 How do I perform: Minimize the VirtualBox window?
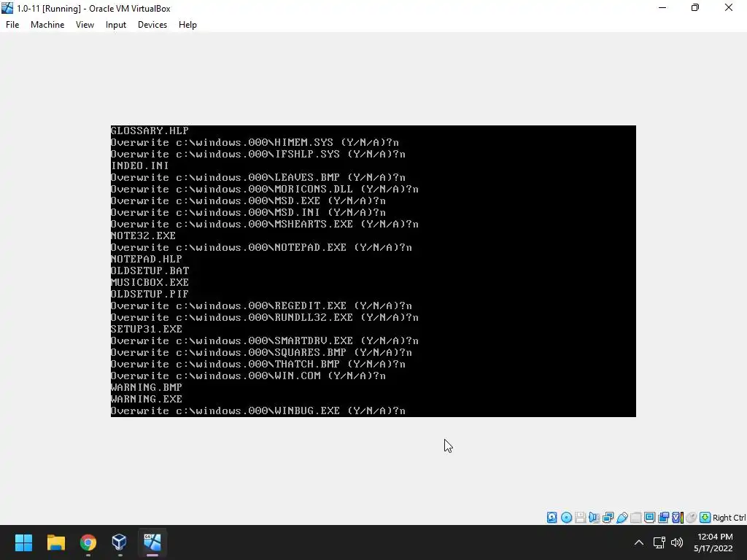662,7
